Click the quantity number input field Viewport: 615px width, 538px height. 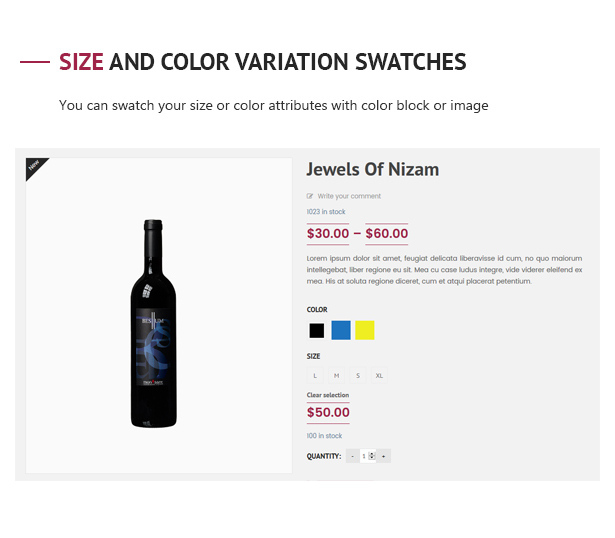(366, 456)
